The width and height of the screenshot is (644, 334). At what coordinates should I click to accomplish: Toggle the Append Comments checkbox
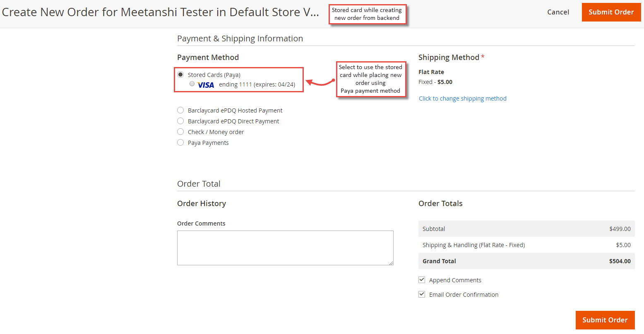coord(422,280)
